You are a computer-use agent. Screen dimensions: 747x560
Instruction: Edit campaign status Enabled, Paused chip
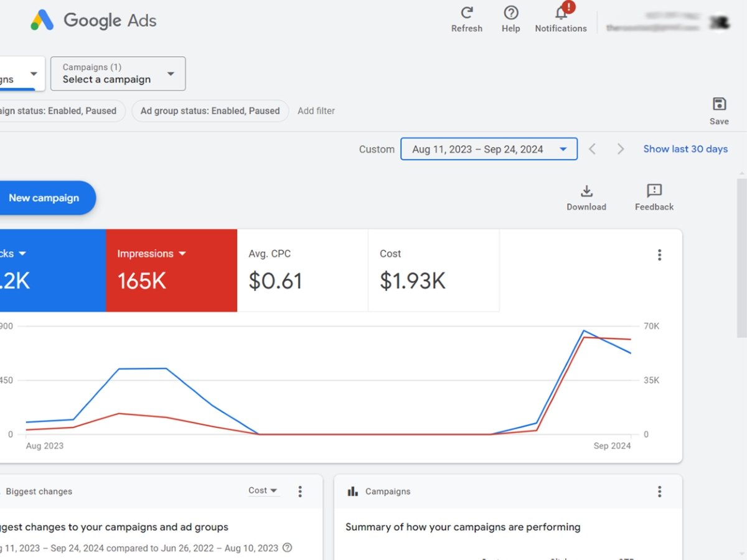point(62,111)
